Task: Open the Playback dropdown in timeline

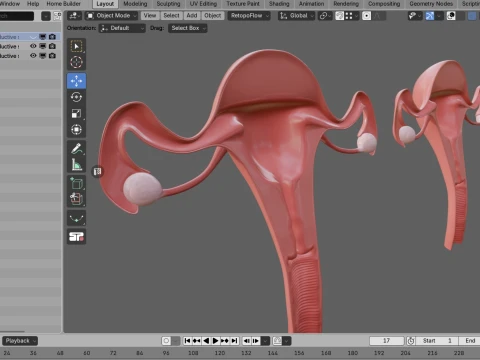Action: click(20, 341)
